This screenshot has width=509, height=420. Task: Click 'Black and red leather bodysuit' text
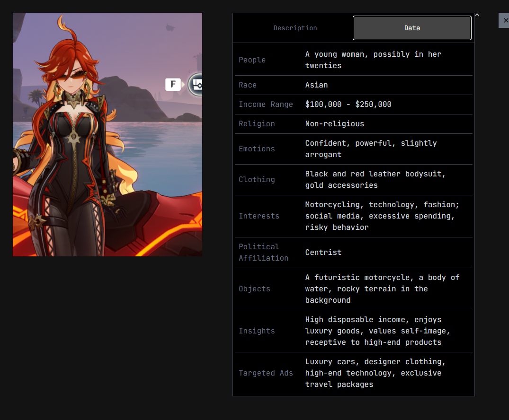(x=375, y=180)
